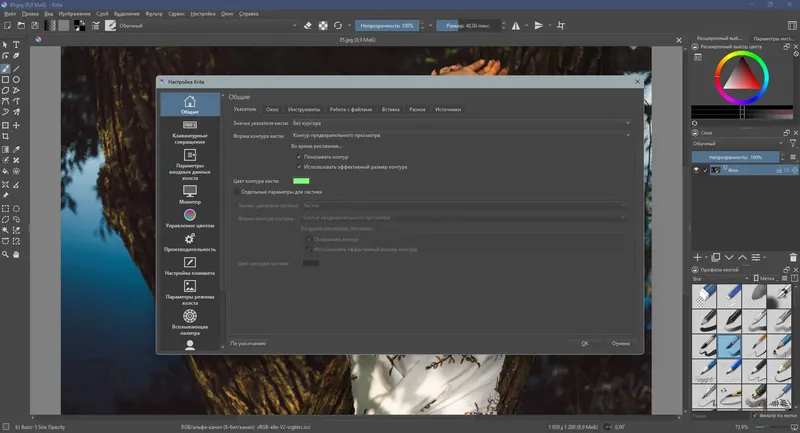Open the Общие settings section
Screen dimensions: 800x433
189,104
